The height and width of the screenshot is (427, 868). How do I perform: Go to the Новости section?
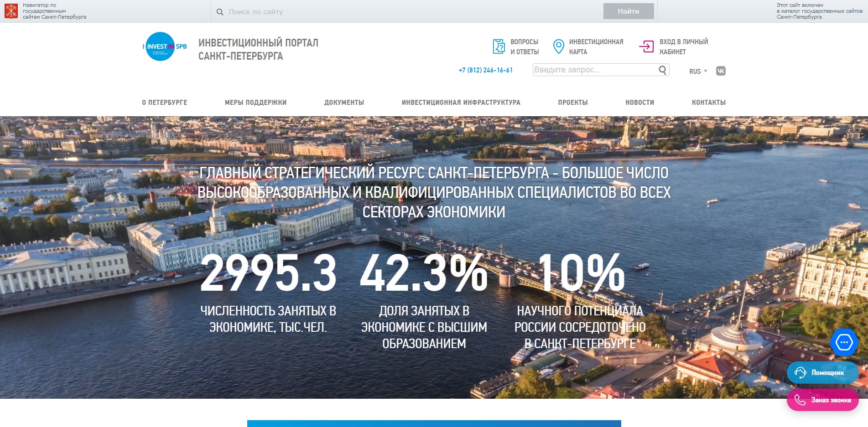tap(639, 103)
